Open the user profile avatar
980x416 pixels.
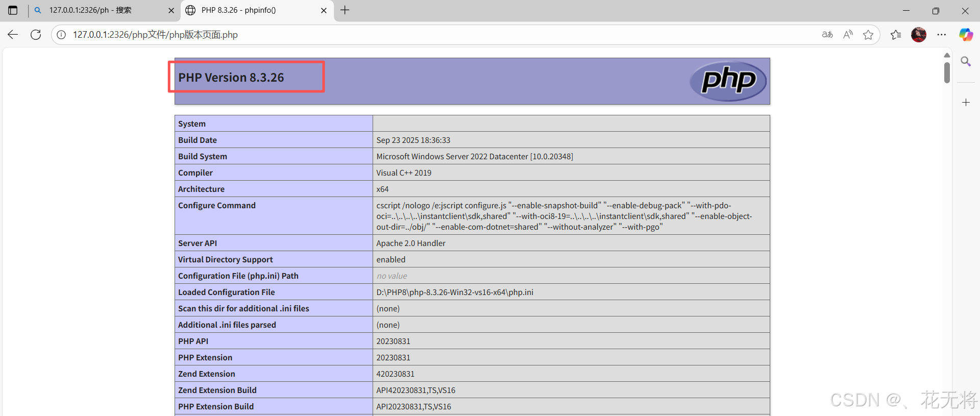pyautogui.click(x=919, y=35)
